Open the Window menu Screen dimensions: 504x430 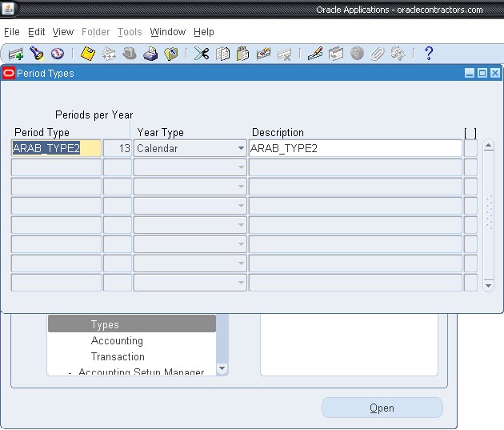(x=167, y=32)
